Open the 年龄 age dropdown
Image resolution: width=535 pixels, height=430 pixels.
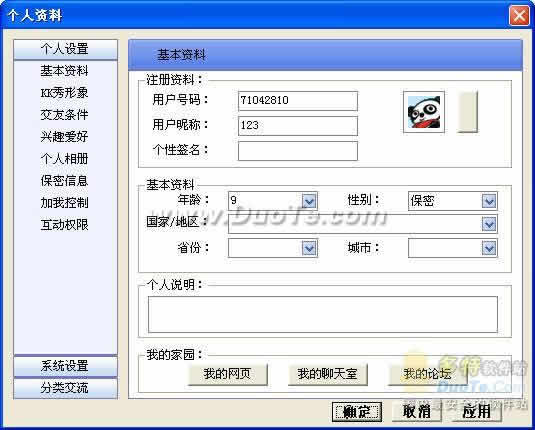[x=309, y=201]
